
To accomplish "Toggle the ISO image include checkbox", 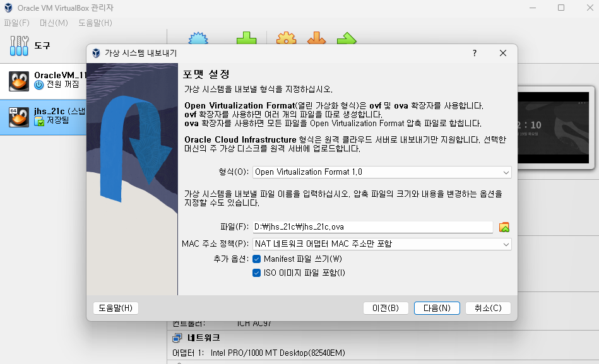I will [x=257, y=273].
